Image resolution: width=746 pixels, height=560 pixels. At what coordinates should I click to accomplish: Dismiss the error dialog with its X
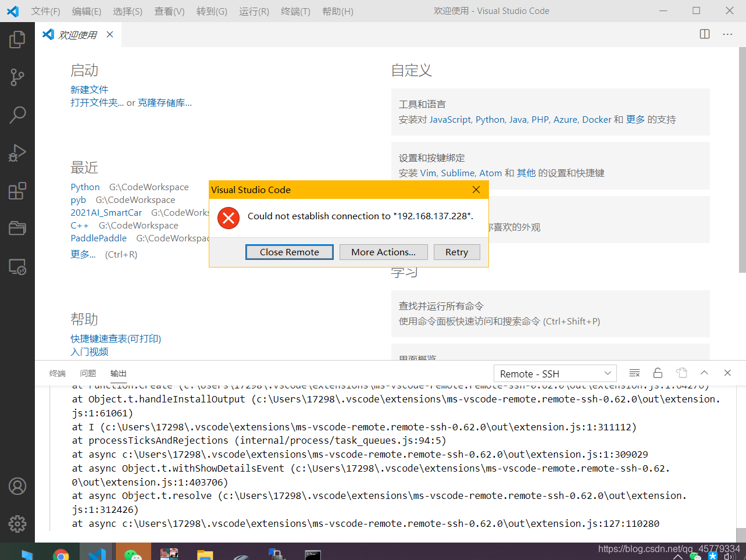click(x=476, y=190)
